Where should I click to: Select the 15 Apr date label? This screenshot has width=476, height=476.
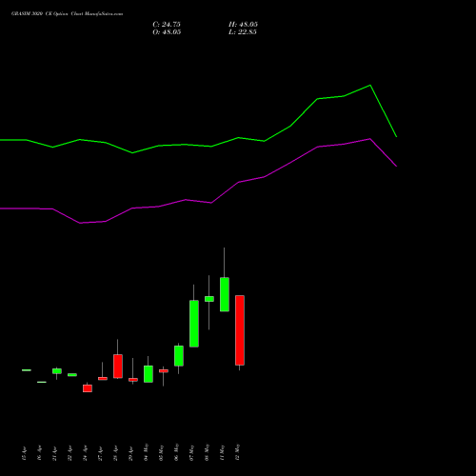(x=24, y=453)
